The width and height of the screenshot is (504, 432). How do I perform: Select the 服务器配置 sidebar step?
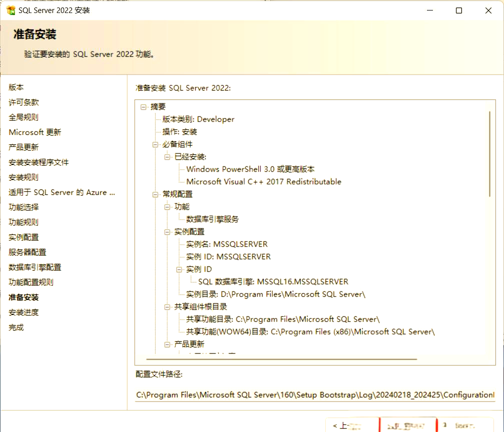point(28,252)
